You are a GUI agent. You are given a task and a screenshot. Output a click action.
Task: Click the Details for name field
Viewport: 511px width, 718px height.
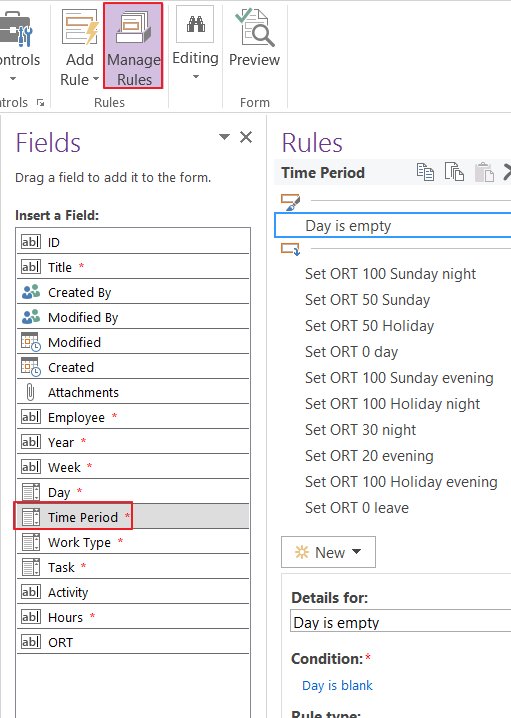point(401,622)
